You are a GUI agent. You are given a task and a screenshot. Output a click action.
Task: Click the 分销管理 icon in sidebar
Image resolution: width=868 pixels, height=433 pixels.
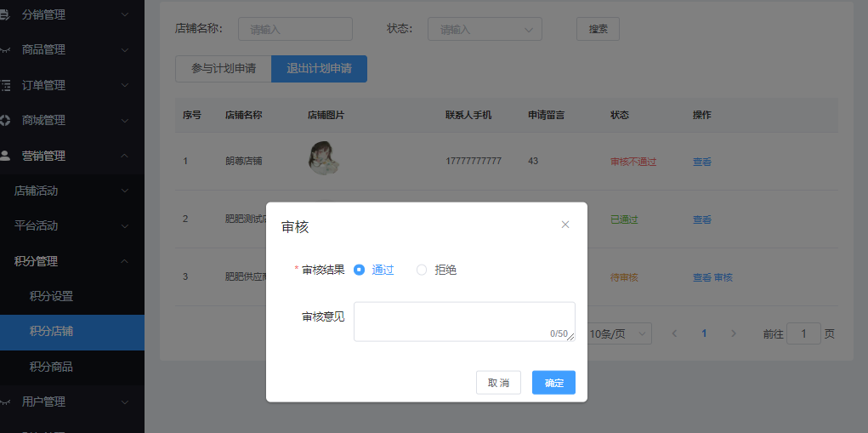coord(5,14)
